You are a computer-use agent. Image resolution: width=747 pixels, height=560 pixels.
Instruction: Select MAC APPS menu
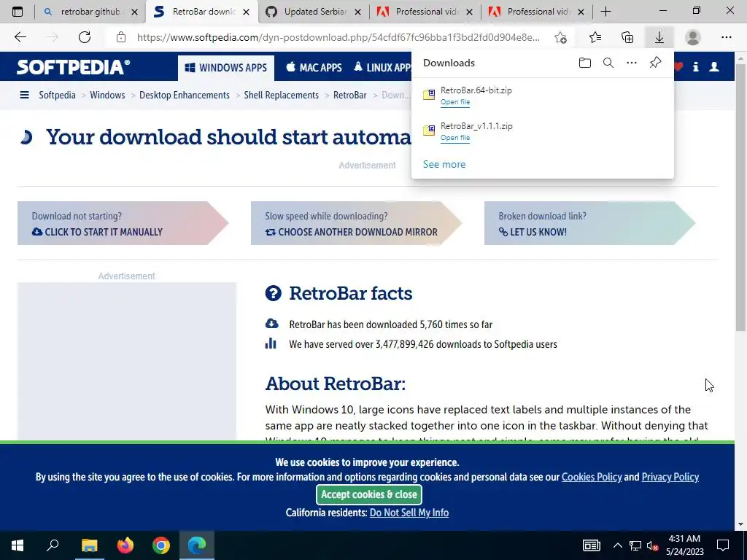pos(314,68)
